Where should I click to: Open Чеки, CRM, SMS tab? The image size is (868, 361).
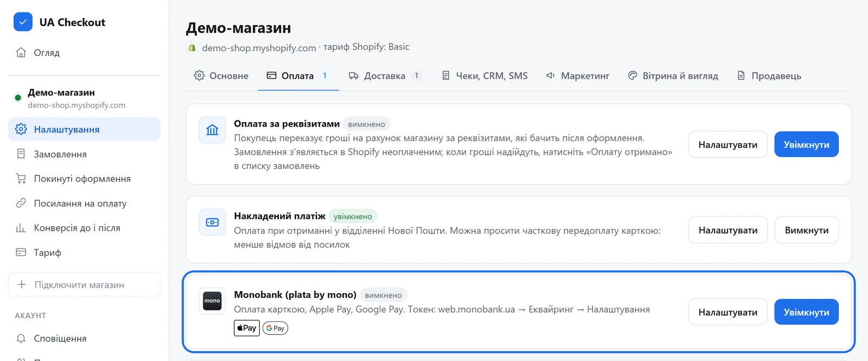point(485,75)
